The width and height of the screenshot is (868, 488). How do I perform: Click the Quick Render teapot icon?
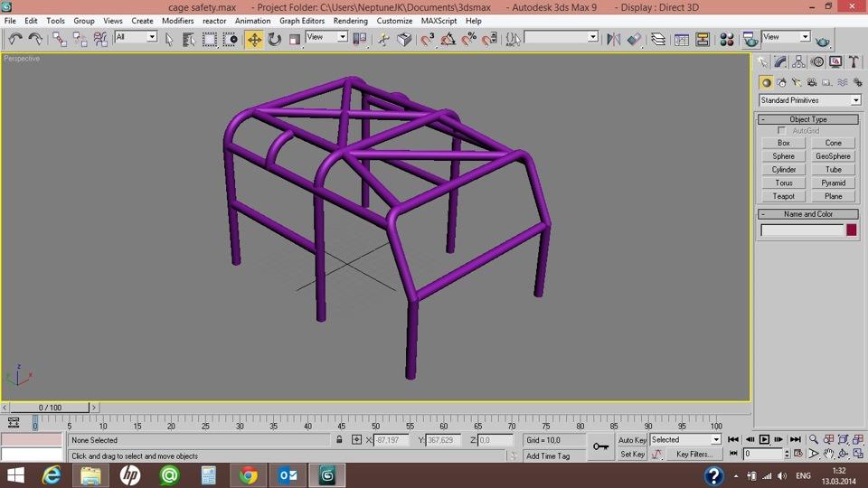(822, 40)
